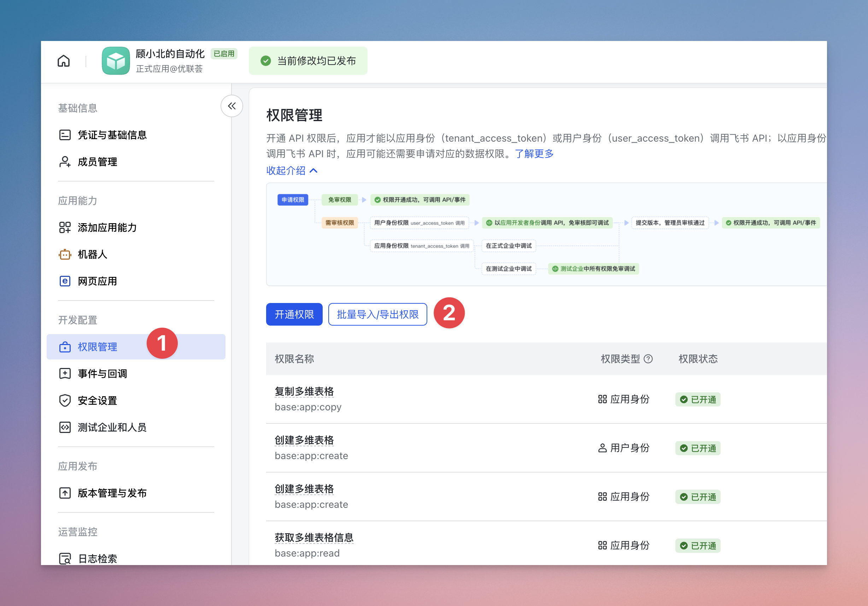Click the green cube app logo
Viewport: 868px width, 606px height.
coord(116,61)
